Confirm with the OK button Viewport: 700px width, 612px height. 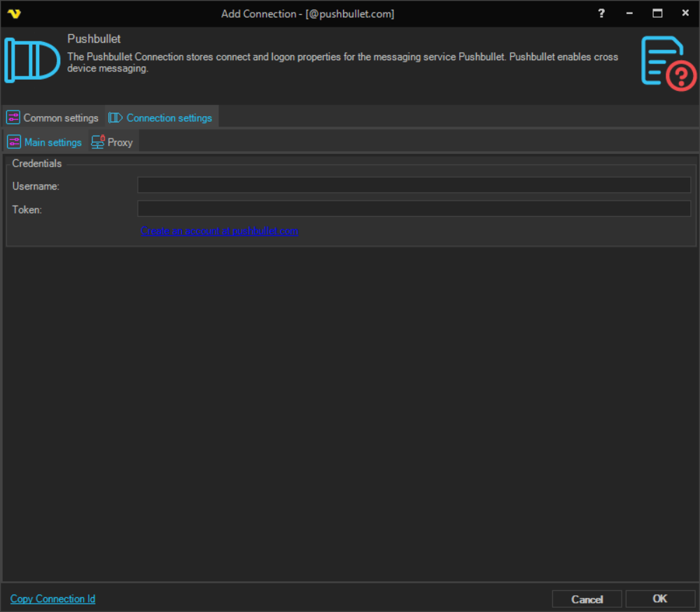[x=659, y=599]
